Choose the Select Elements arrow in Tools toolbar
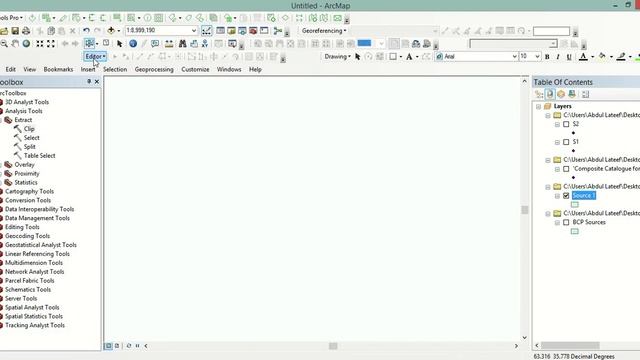Screen dimensions: 640x360 (x=119, y=44)
